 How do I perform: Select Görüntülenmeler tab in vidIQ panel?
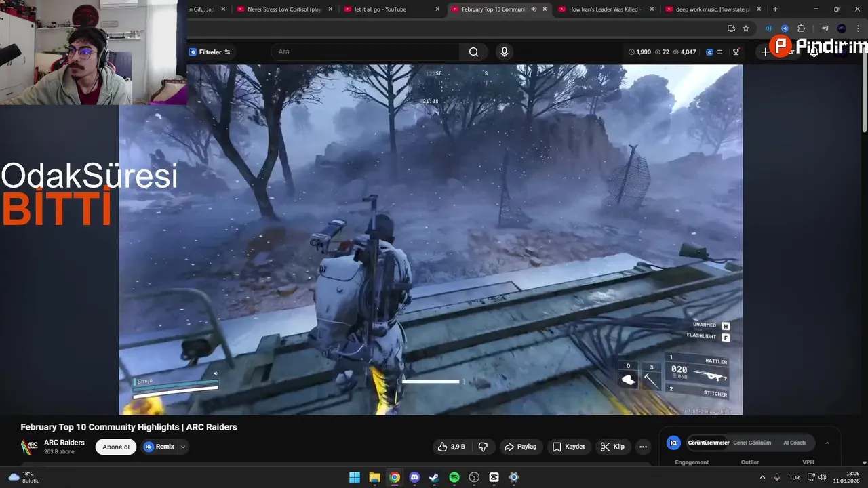[x=709, y=443]
